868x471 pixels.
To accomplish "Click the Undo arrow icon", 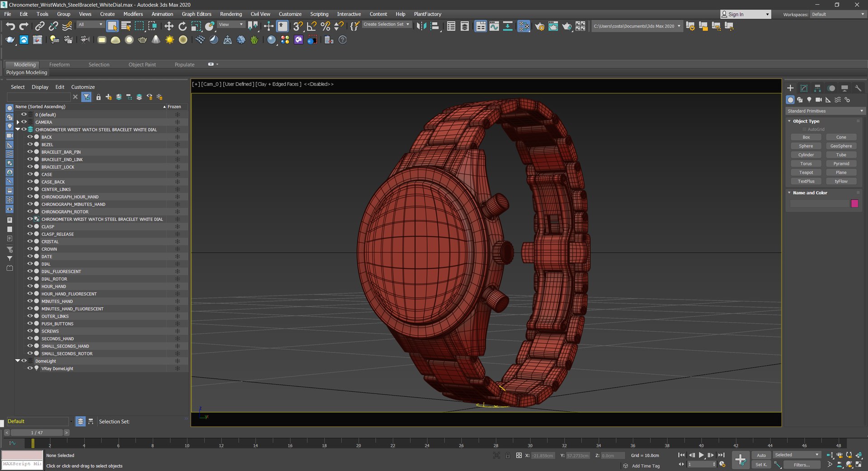I will pyautogui.click(x=10, y=26).
